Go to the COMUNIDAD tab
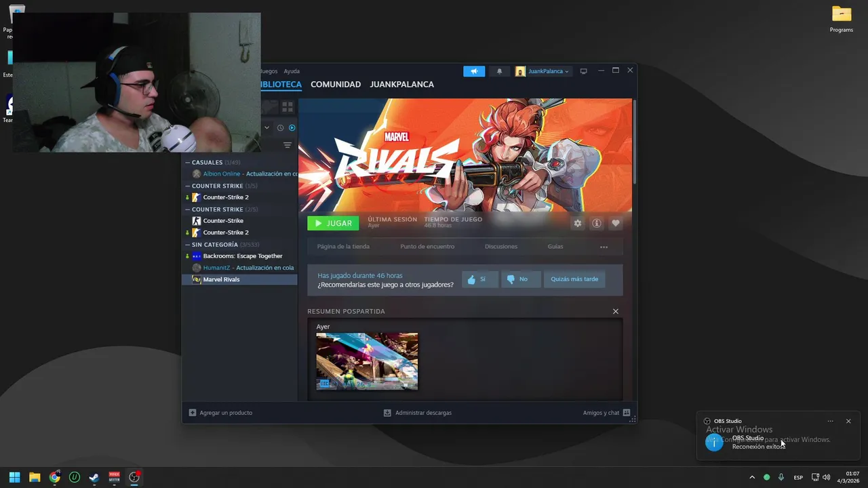The image size is (868, 488). pos(336,85)
